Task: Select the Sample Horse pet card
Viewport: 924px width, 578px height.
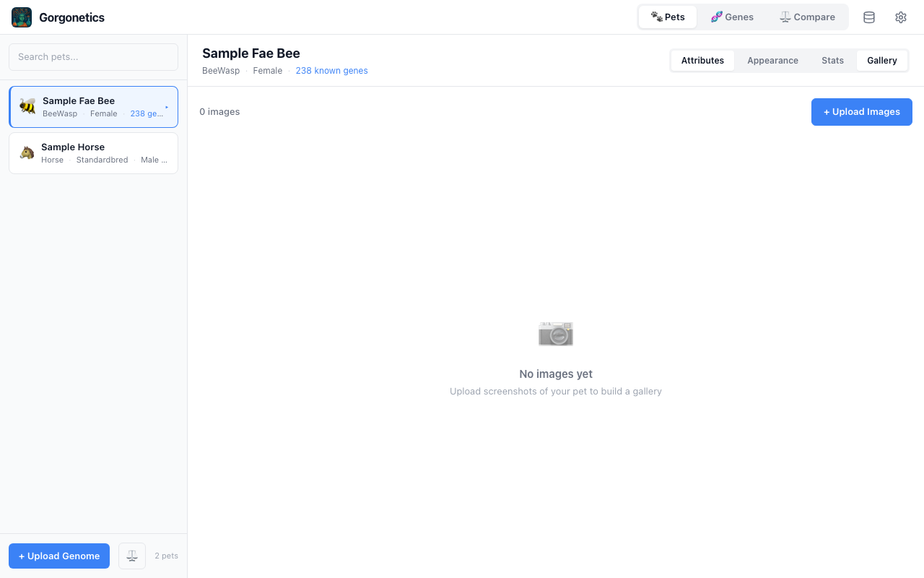Action: 93,152
